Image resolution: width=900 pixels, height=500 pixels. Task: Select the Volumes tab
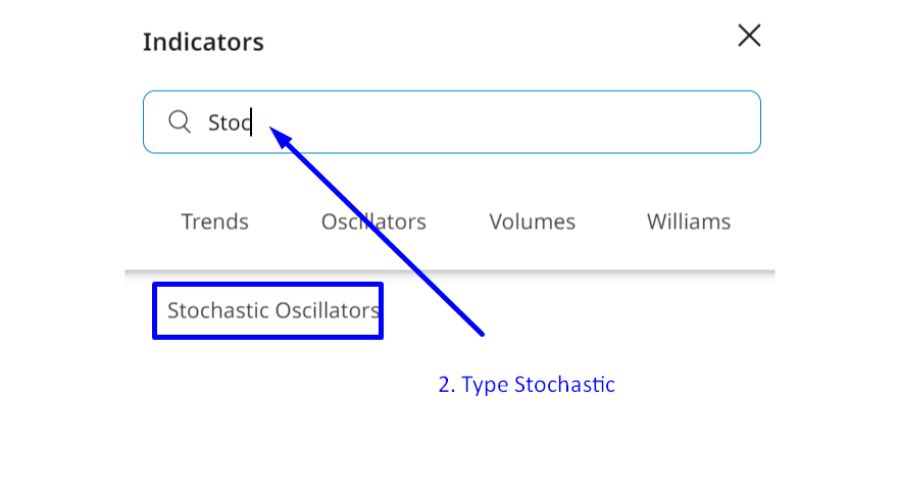tap(532, 221)
